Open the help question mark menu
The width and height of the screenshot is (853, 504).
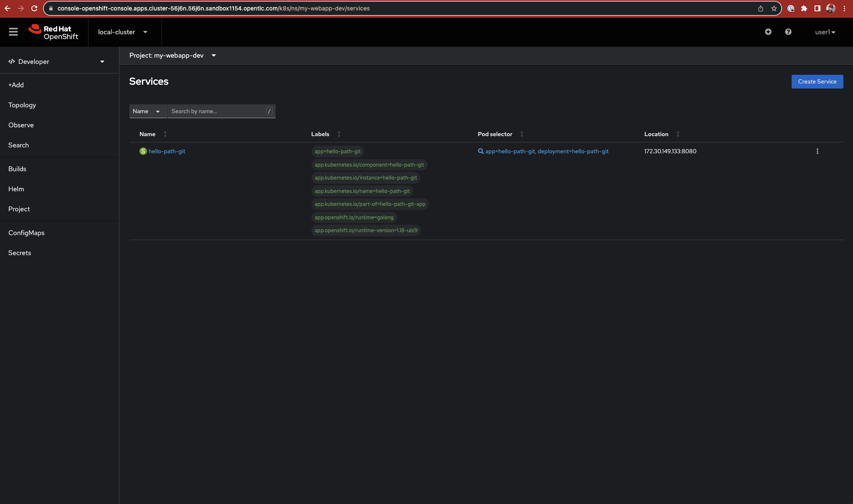coord(788,32)
